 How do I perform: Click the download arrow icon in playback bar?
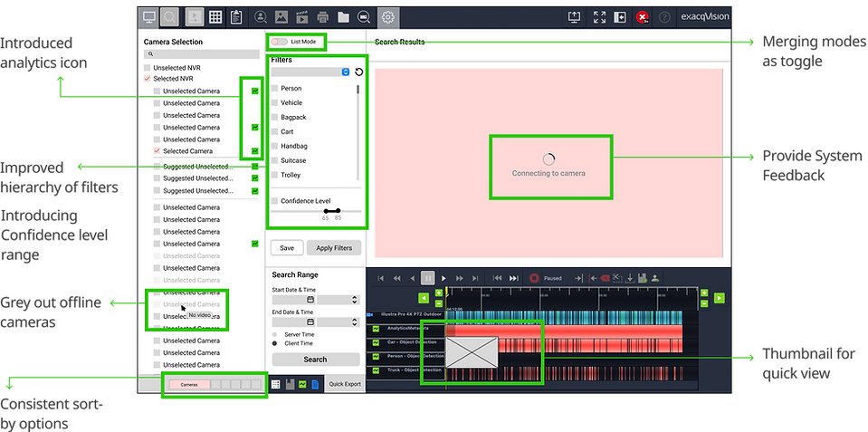(630, 278)
